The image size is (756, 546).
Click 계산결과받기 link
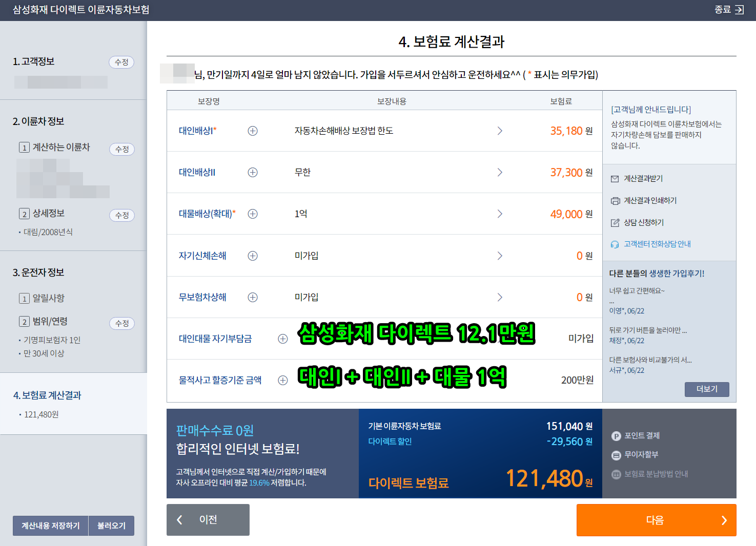643,179
